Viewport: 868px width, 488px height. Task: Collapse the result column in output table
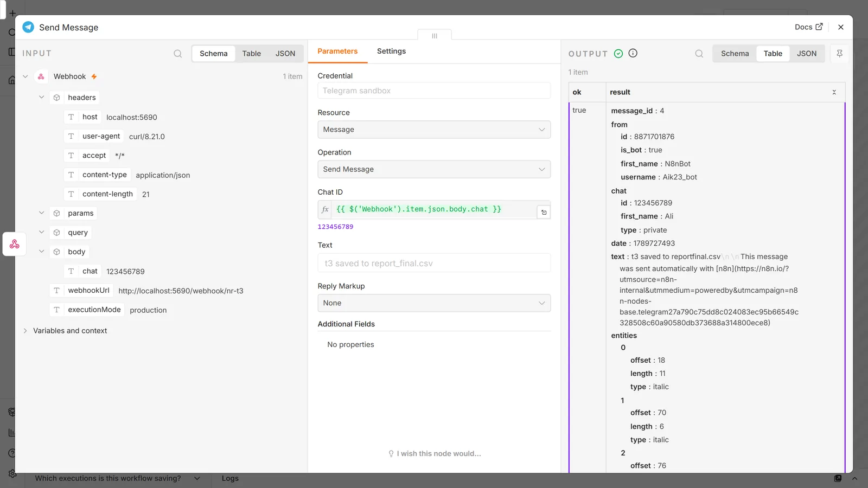(x=834, y=92)
